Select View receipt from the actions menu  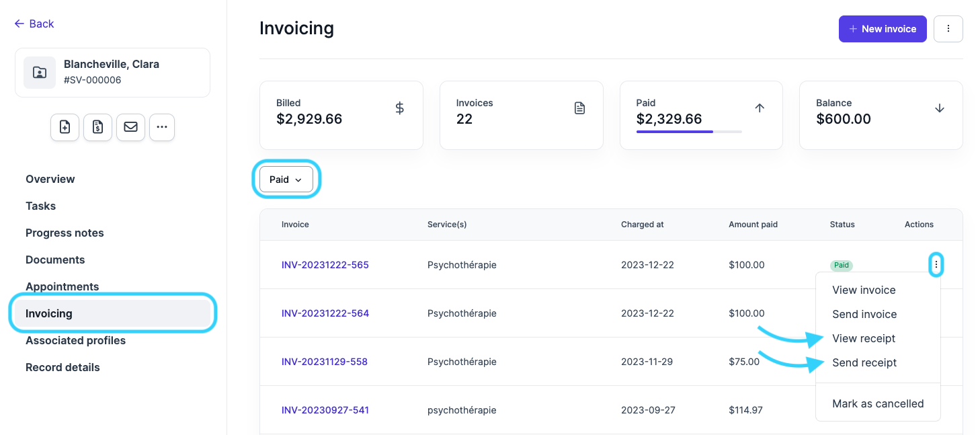(x=864, y=338)
